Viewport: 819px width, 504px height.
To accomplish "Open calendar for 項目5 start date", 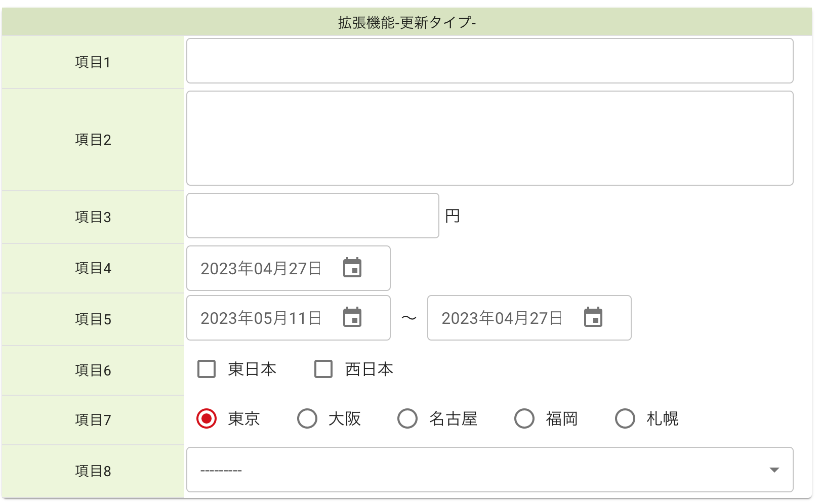I will point(352,317).
